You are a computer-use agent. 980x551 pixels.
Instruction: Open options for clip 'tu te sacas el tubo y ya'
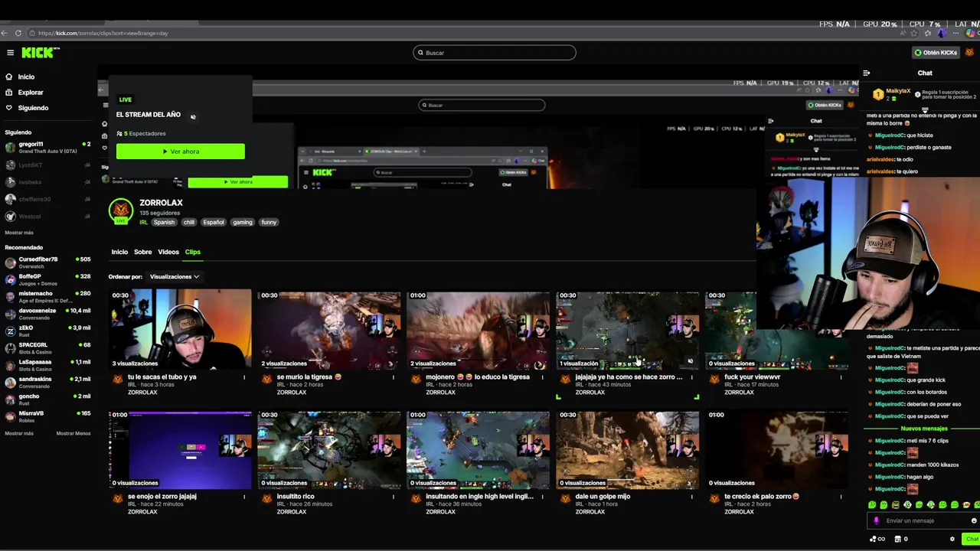coord(244,377)
